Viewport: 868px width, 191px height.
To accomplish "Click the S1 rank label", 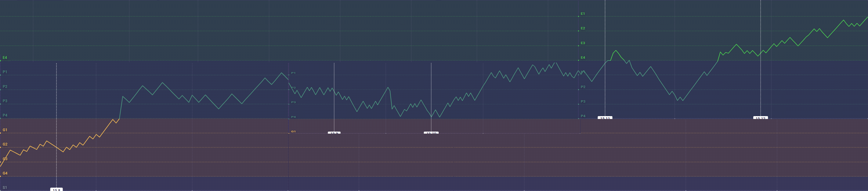I will pos(5,188).
